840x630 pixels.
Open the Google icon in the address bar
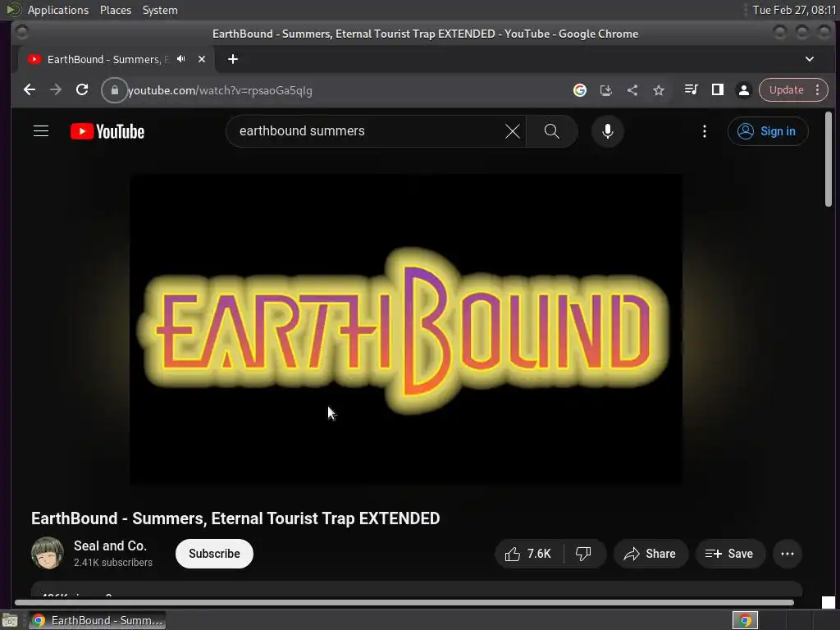[580, 90]
